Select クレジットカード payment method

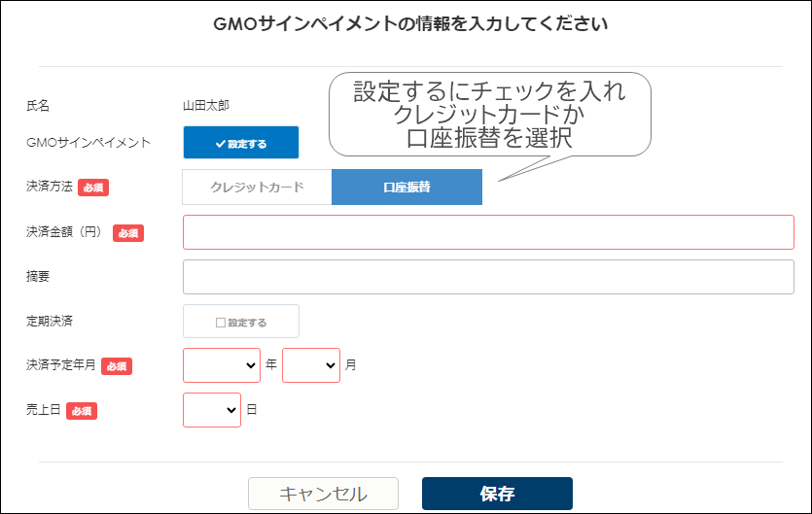click(257, 187)
